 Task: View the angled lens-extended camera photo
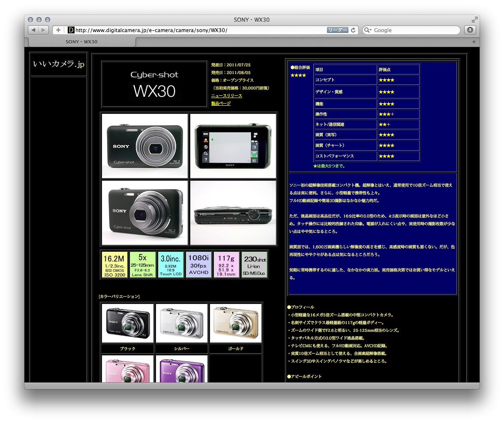(x=145, y=213)
